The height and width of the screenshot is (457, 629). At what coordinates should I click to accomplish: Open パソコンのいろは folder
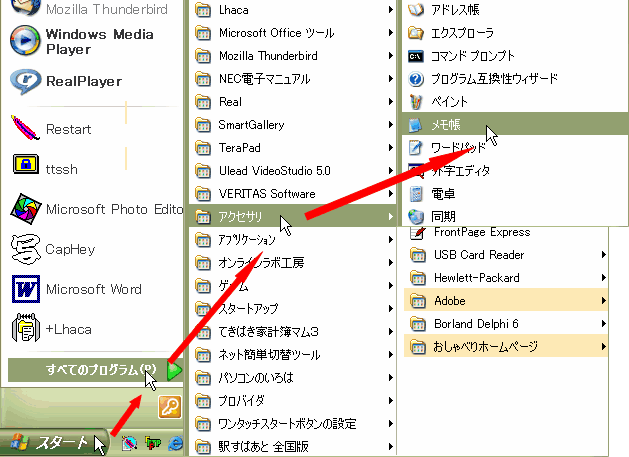point(293,378)
